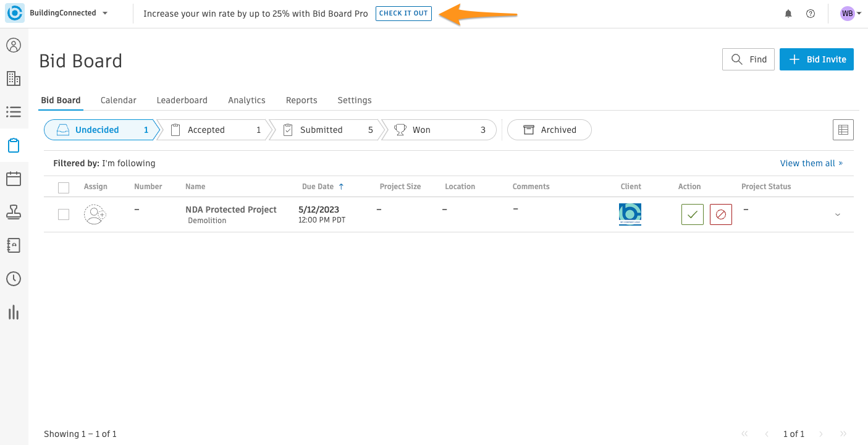This screenshot has width=868, height=445.
Task: Open the notifications bell
Action: (788, 14)
